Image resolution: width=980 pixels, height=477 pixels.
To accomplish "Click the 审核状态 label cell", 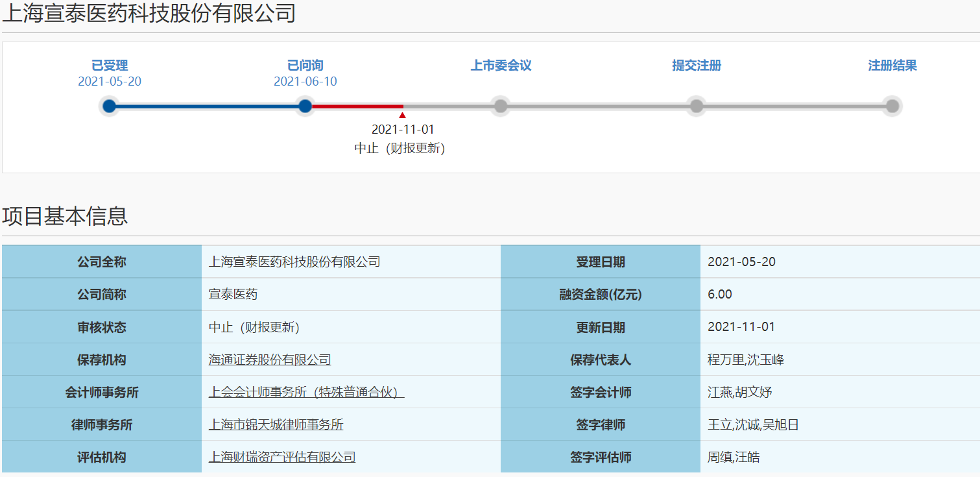I will (102, 327).
